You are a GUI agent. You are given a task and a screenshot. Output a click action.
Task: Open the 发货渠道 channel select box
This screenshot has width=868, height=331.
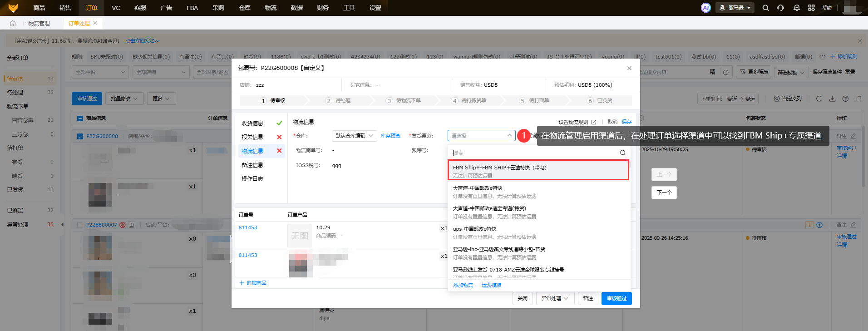pos(481,136)
